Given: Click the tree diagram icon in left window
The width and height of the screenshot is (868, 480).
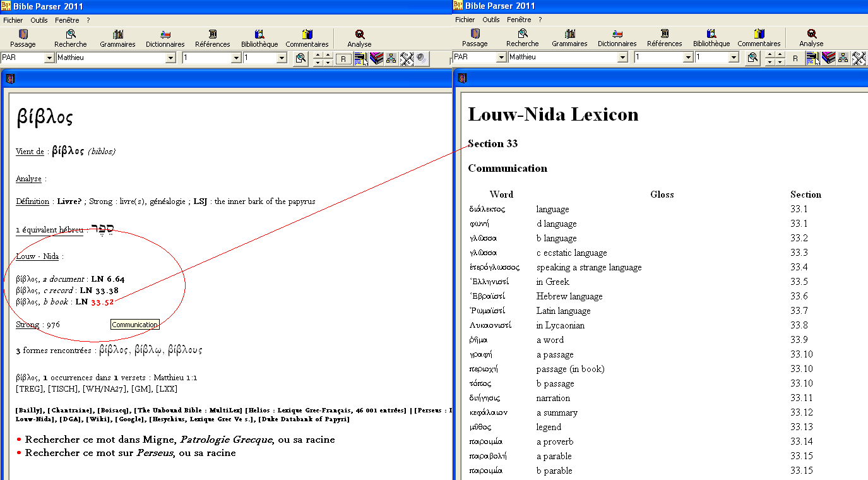Looking at the screenshot, I should point(391,59).
